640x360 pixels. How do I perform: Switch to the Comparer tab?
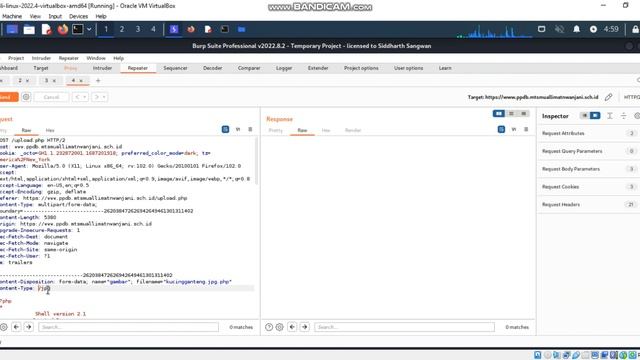(x=249, y=68)
